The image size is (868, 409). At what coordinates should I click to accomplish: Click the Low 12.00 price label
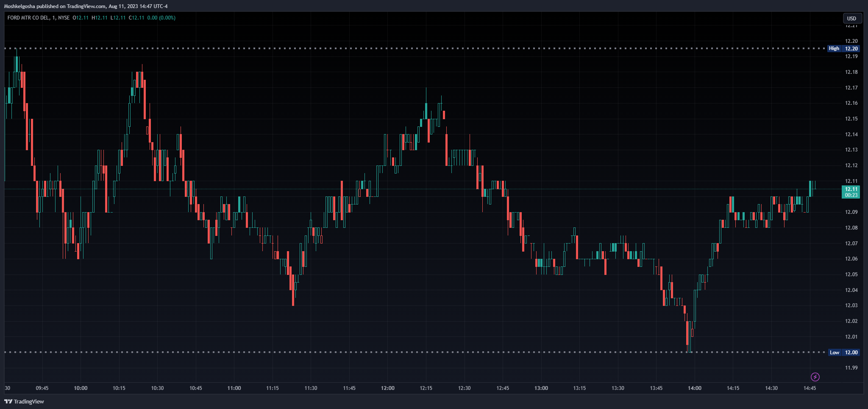coord(844,353)
